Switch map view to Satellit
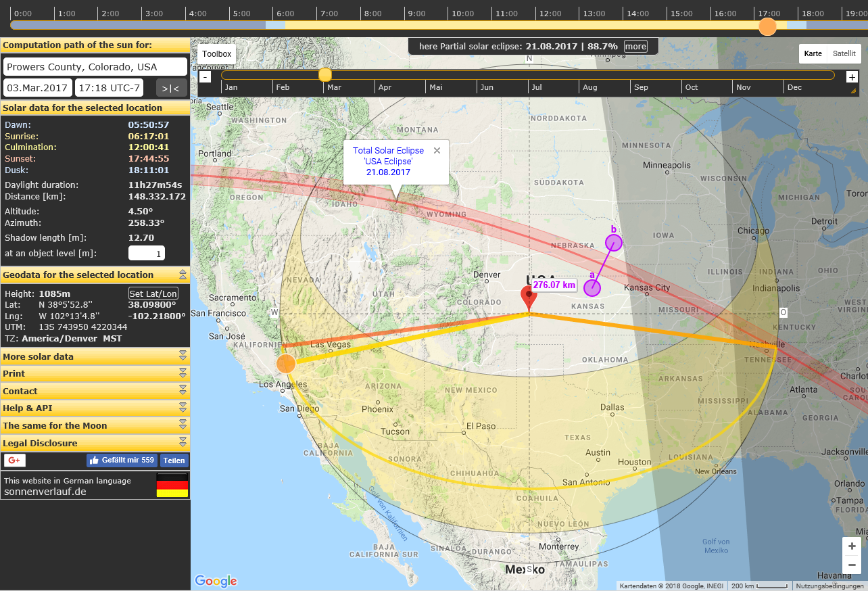The width and height of the screenshot is (868, 591). click(844, 53)
